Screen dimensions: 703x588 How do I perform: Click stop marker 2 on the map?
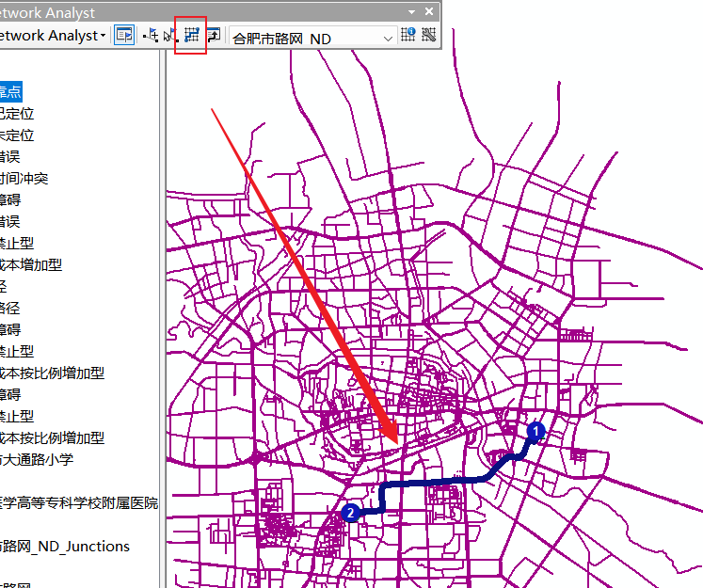(350, 513)
